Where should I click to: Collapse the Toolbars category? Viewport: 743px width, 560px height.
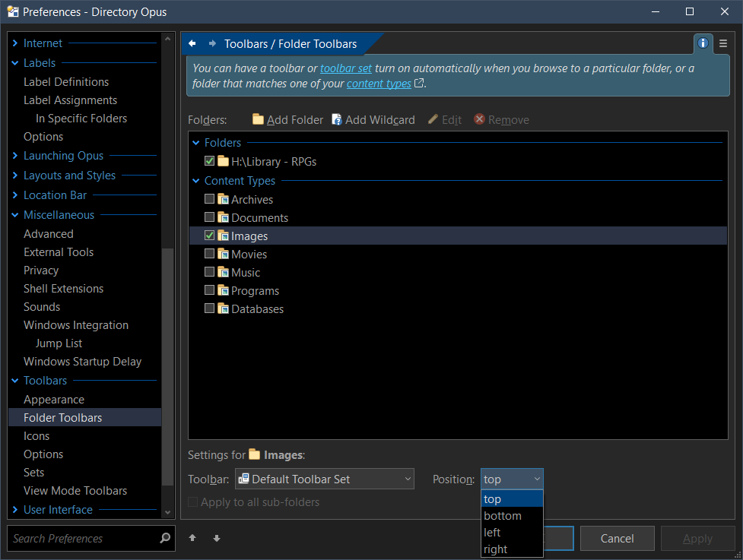click(15, 381)
